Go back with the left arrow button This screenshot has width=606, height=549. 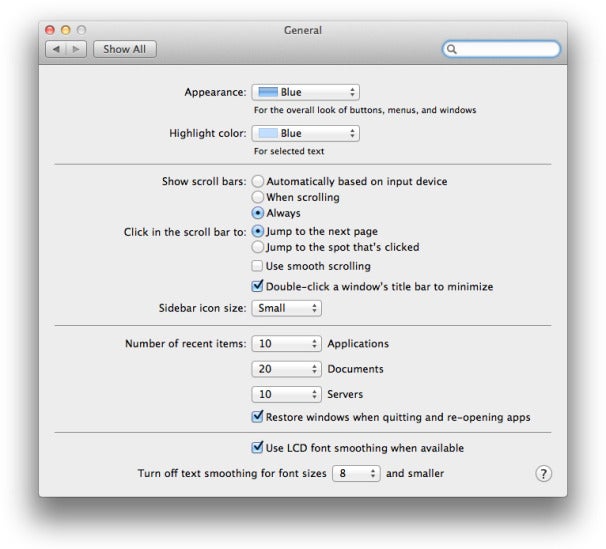click(56, 49)
